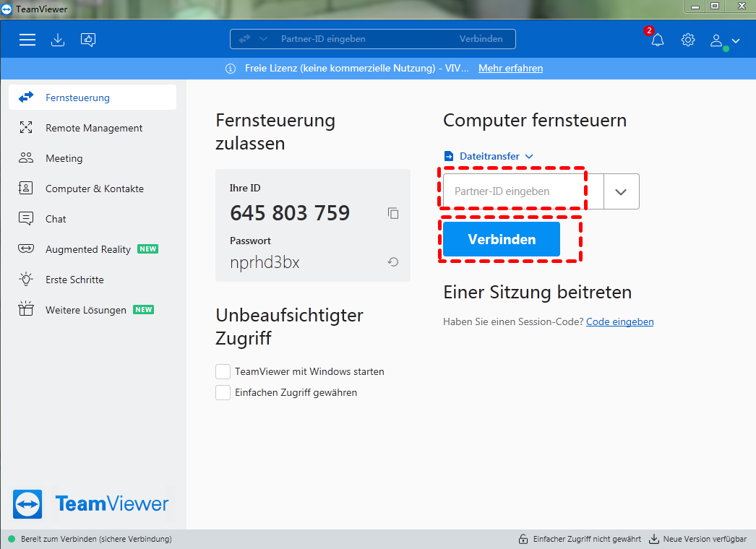The image size is (756, 549).
Task: Click the Chat speech bubble icon
Action: 26,218
